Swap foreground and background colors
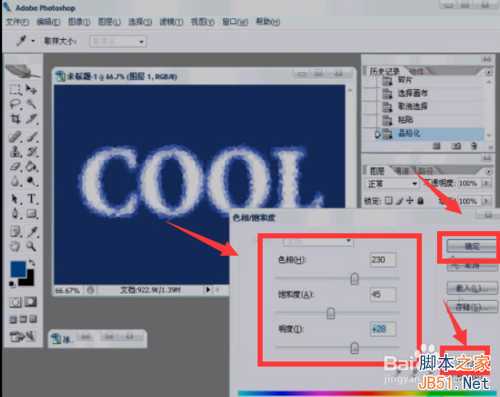 tap(32, 263)
